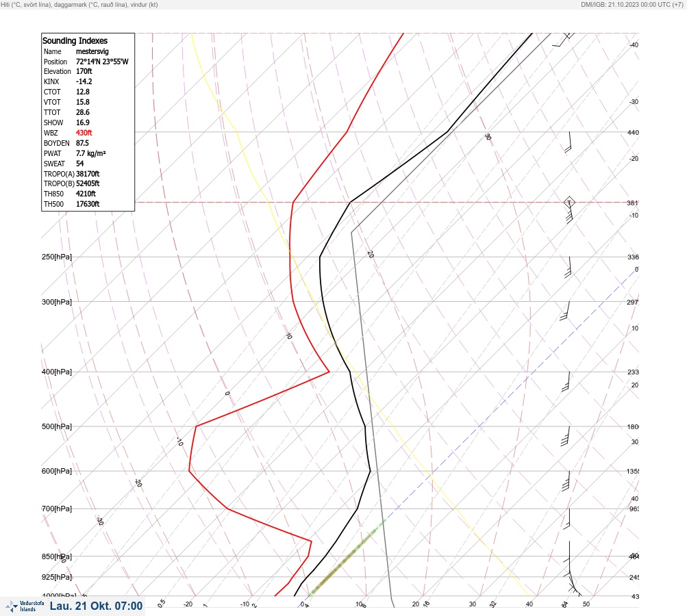The width and height of the screenshot is (687, 616).
Task: Click the 336 height label on right axis
Action: (633, 257)
